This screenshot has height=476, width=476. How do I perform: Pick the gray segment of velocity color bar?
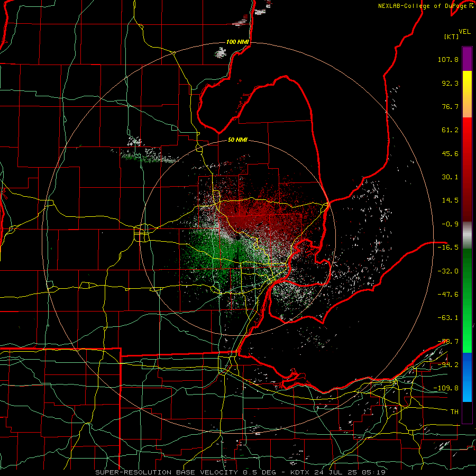467,235
